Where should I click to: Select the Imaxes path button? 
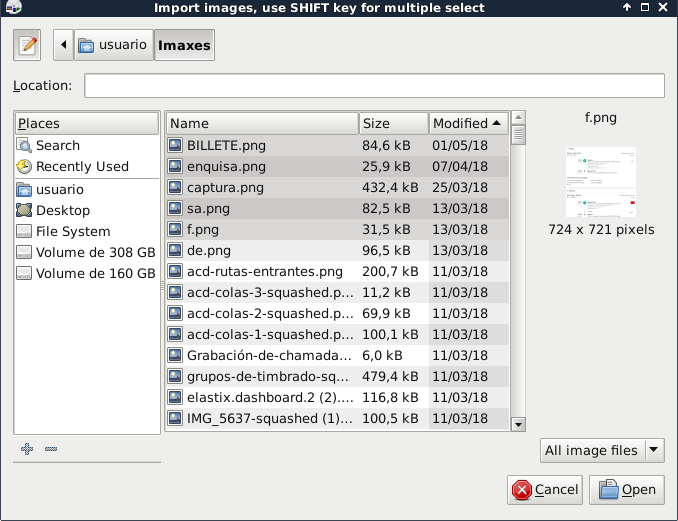click(x=184, y=45)
